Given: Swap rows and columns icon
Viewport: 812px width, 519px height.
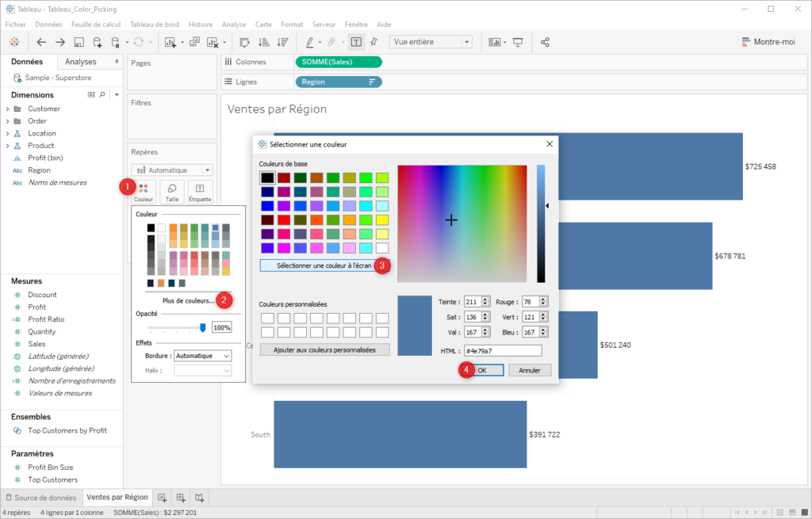Looking at the screenshot, I should (x=244, y=43).
